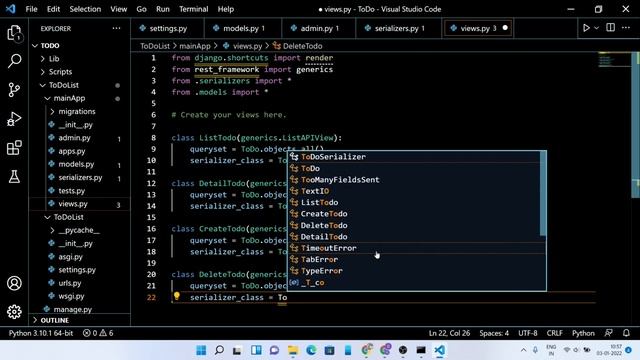Change encoding via UTF-8 status item
This screenshot has width=640, height=360.
pos(528,333)
